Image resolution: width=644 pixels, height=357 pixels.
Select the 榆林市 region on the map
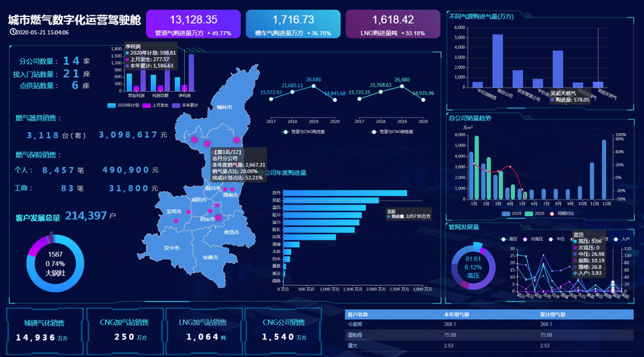[224, 108]
